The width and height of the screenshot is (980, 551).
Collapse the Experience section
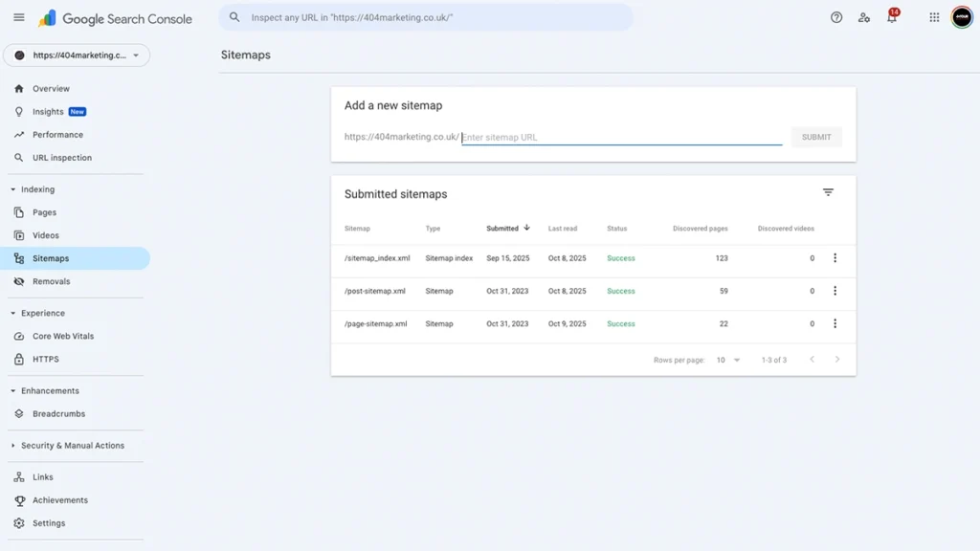[13, 313]
